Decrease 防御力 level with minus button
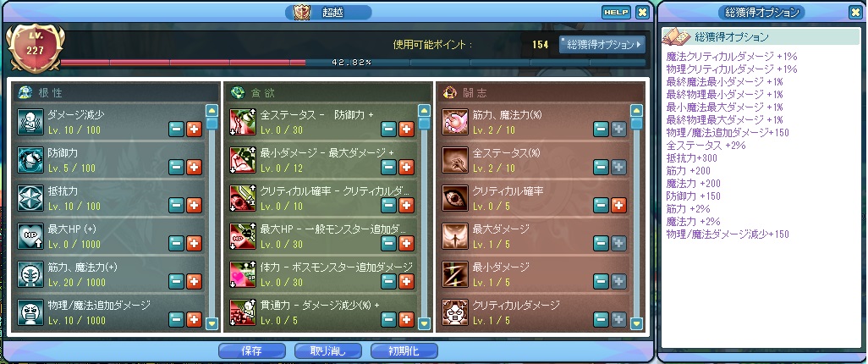This screenshot has height=364, width=868. click(176, 167)
